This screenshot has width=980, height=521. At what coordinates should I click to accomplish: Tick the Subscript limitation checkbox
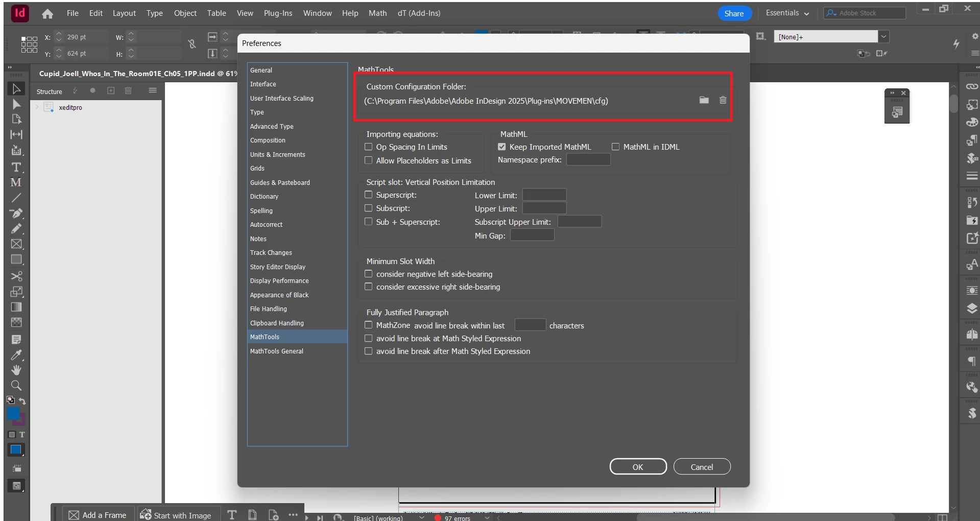coord(368,208)
